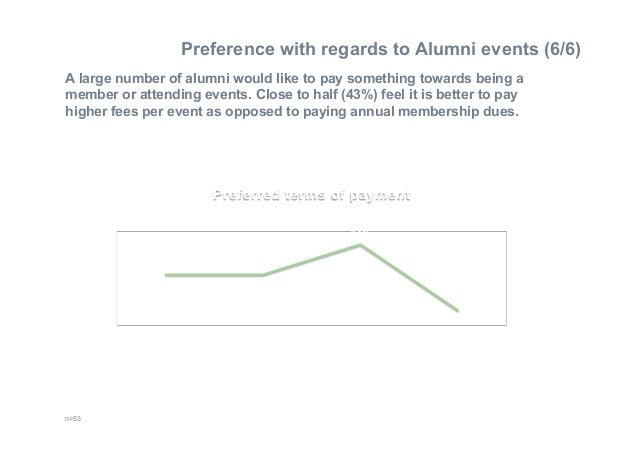This screenshot has width=638, height=451.
Task: Select the peak data point of the green line
Action: pos(360,245)
